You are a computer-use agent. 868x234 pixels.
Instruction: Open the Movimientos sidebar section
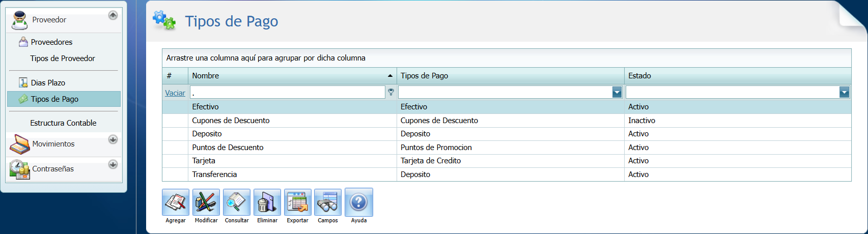53,144
